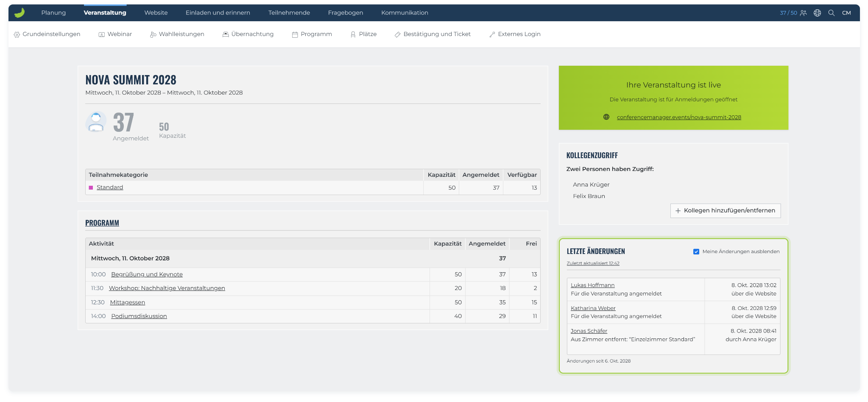The width and height of the screenshot is (868, 402).
Task: Click the PROGRAMM heading link
Action: point(102,223)
